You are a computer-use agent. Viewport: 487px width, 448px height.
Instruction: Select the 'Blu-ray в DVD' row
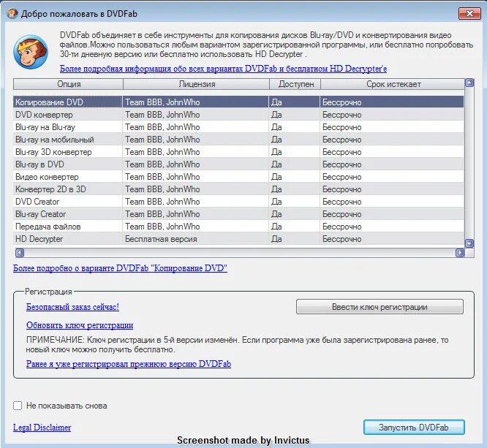(x=238, y=164)
